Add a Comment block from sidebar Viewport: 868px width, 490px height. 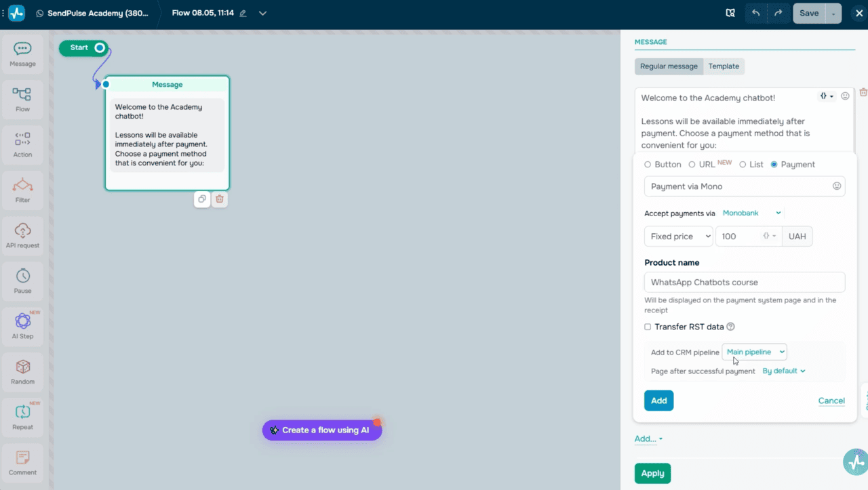coord(22,464)
